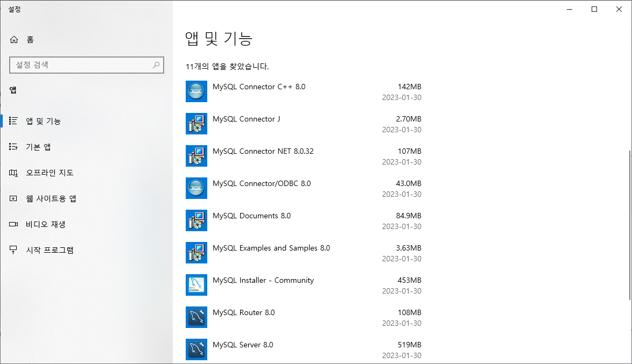This screenshot has width=632, height=364.
Task: Close the settings window
Action: (619, 9)
